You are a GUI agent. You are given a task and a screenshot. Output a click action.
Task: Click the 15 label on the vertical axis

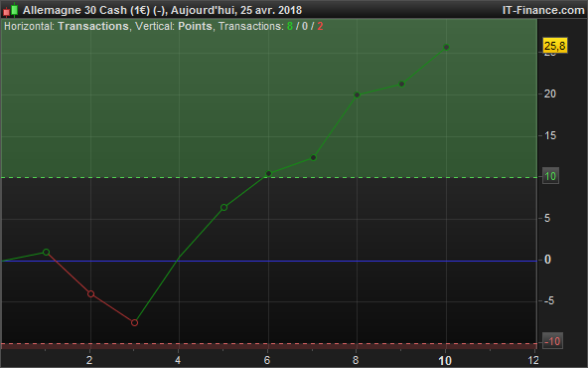(x=549, y=135)
